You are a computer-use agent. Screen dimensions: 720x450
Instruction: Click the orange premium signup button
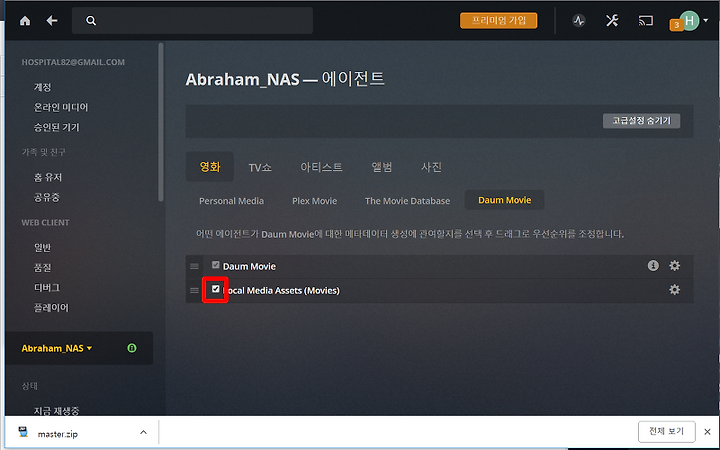pos(499,21)
